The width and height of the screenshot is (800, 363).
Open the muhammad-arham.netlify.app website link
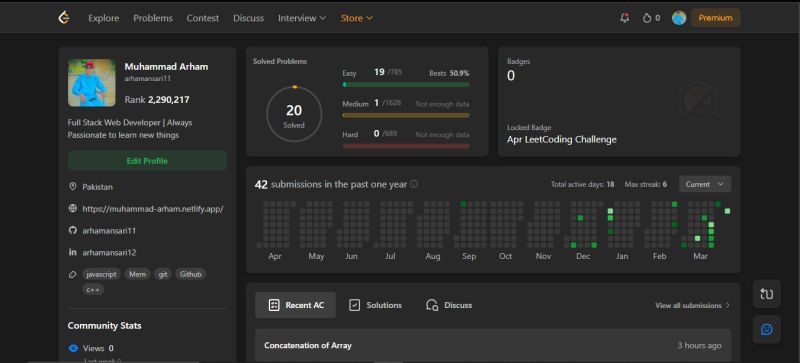153,209
